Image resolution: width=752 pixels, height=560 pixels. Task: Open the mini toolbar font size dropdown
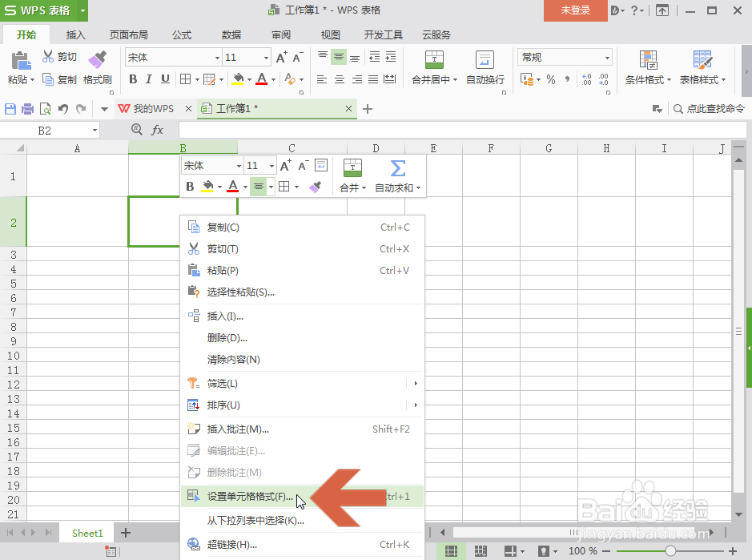271,166
